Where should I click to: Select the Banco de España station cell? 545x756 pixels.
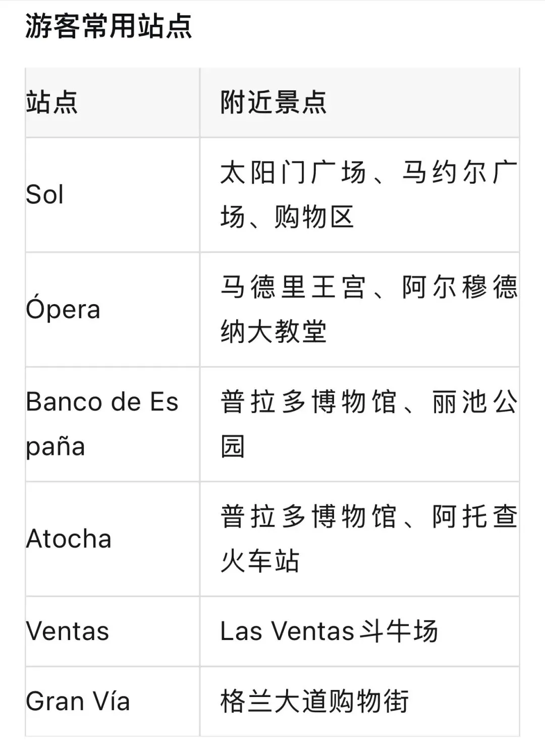113,424
